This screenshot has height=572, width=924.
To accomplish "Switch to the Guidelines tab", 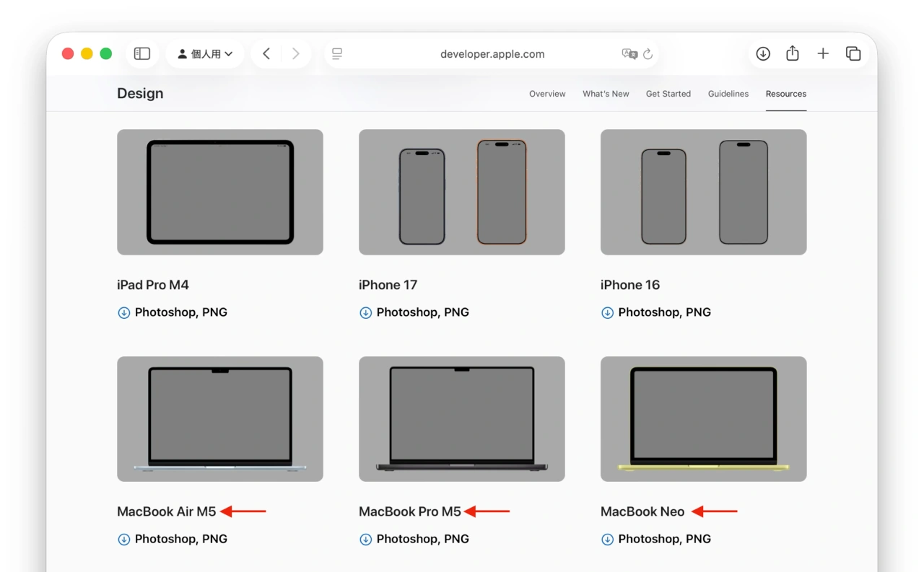I will (x=728, y=94).
